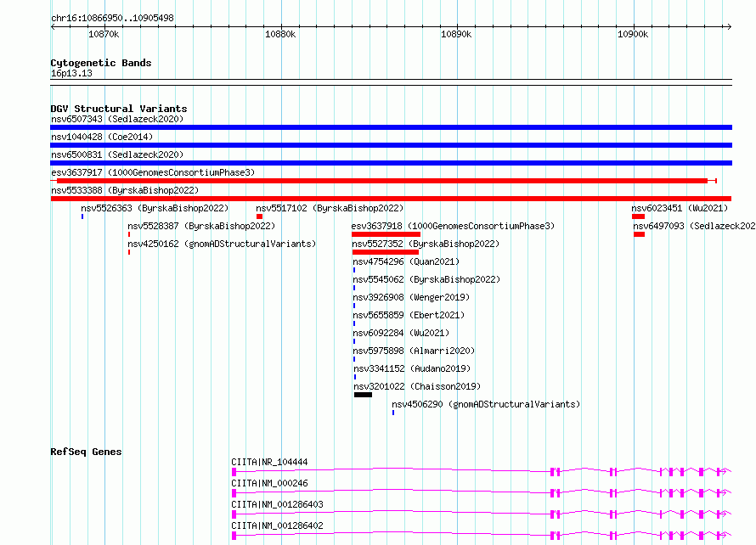Image resolution: width=756 pixels, height=545 pixels.
Task: Click the nsv4506290 (gnomADStructuralVariants) label
Action: 486,404
